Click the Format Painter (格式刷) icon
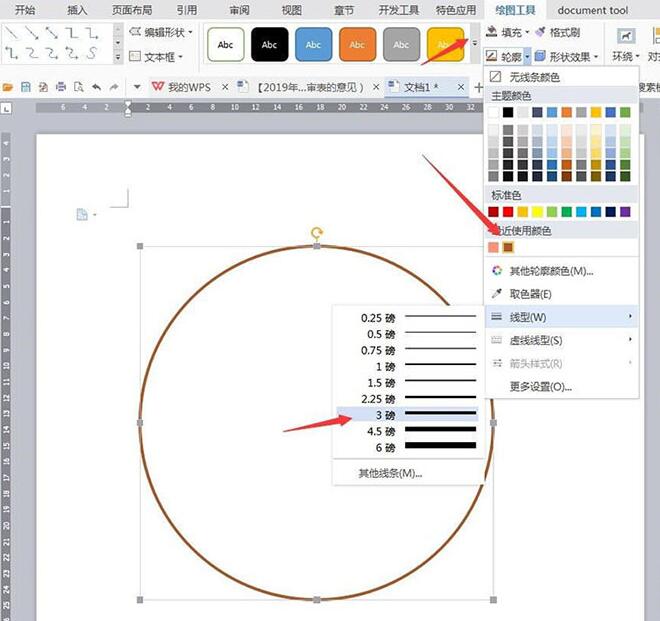 tap(540, 32)
